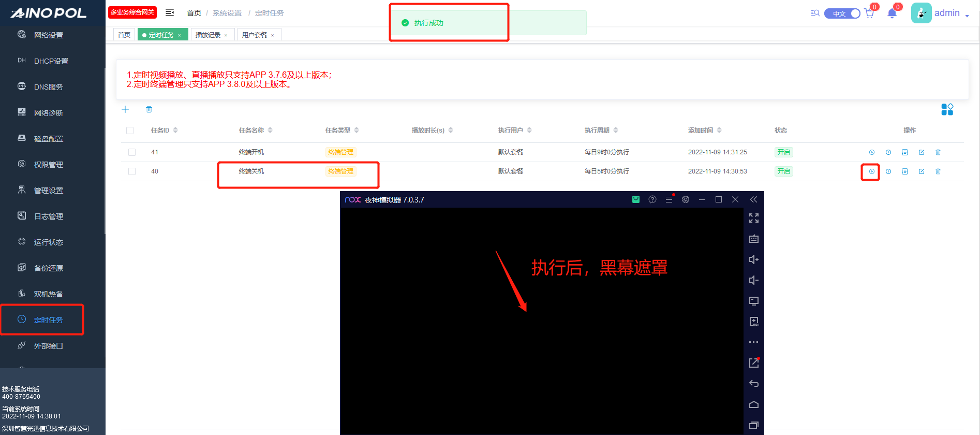The image size is (980, 435).
Task: Collapse Nox side toolbar with double chevron
Action: (x=753, y=199)
